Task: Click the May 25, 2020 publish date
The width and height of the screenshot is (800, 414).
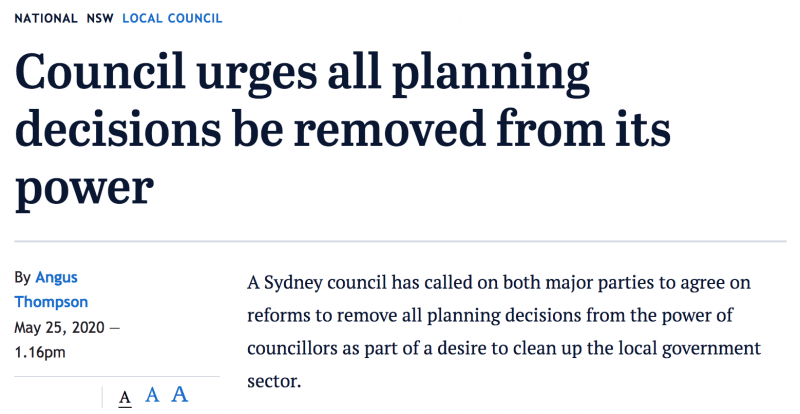Action: point(59,328)
